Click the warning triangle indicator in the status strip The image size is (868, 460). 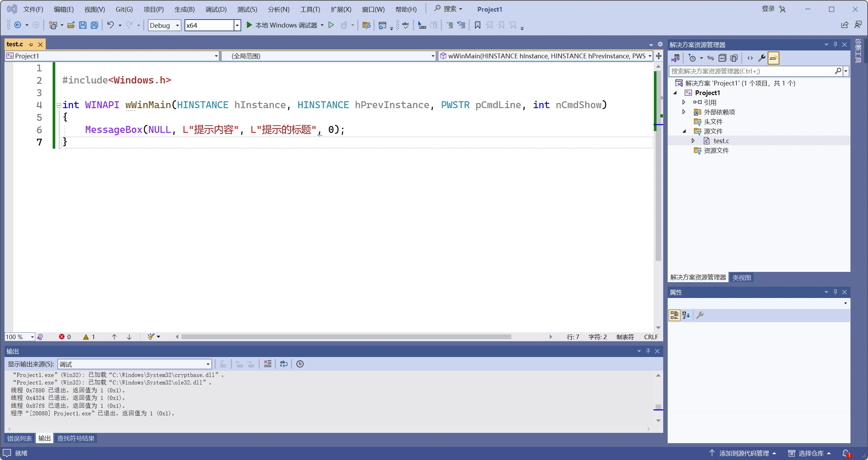tap(86, 337)
